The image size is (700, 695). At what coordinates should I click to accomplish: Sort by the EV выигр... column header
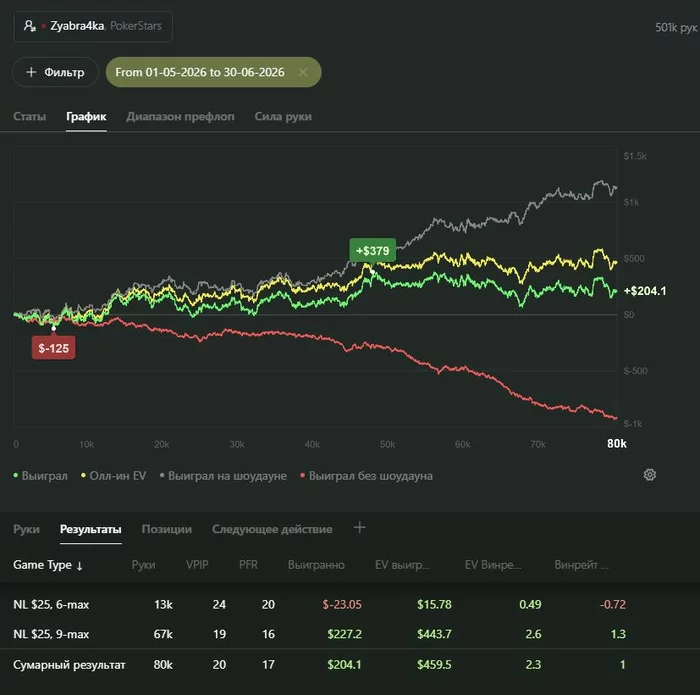point(402,565)
